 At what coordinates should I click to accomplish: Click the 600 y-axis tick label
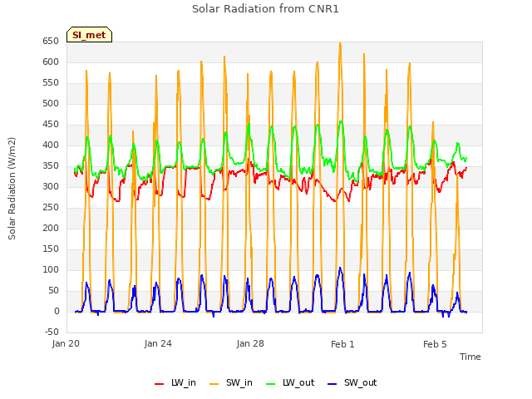click(51, 62)
